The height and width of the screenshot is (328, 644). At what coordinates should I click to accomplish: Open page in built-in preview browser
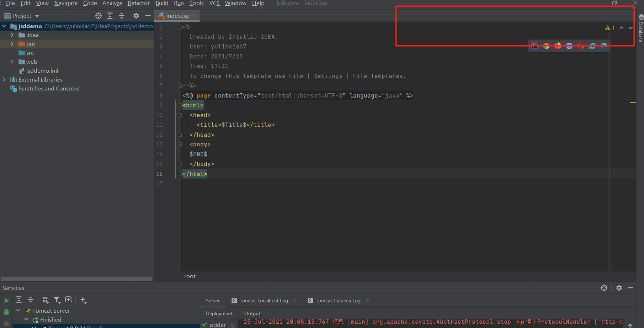(x=534, y=46)
